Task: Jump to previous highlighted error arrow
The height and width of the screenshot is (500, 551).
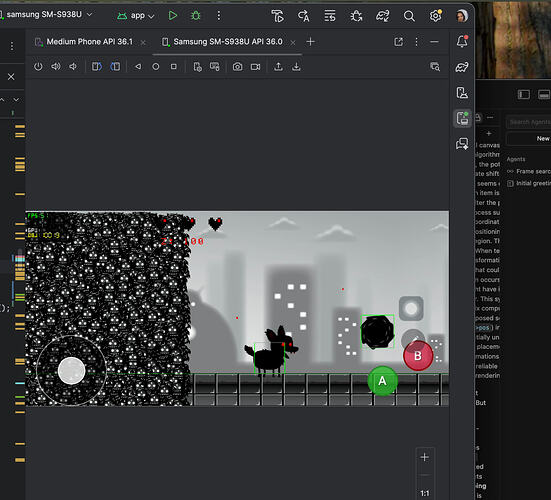Action: 2,100
